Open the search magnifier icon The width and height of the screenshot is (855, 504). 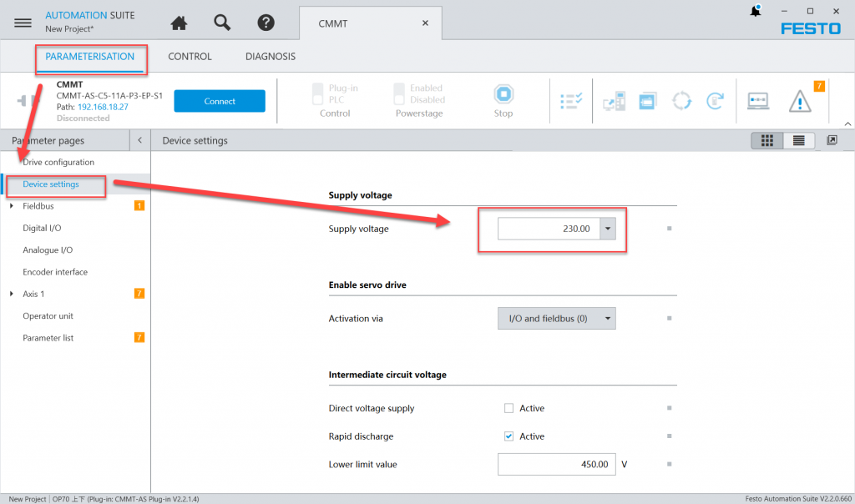point(222,23)
